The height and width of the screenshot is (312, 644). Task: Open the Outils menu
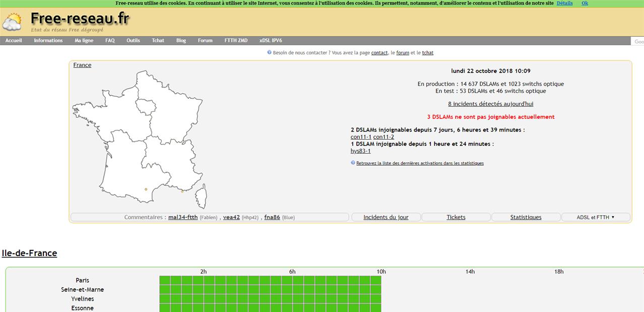tap(133, 41)
